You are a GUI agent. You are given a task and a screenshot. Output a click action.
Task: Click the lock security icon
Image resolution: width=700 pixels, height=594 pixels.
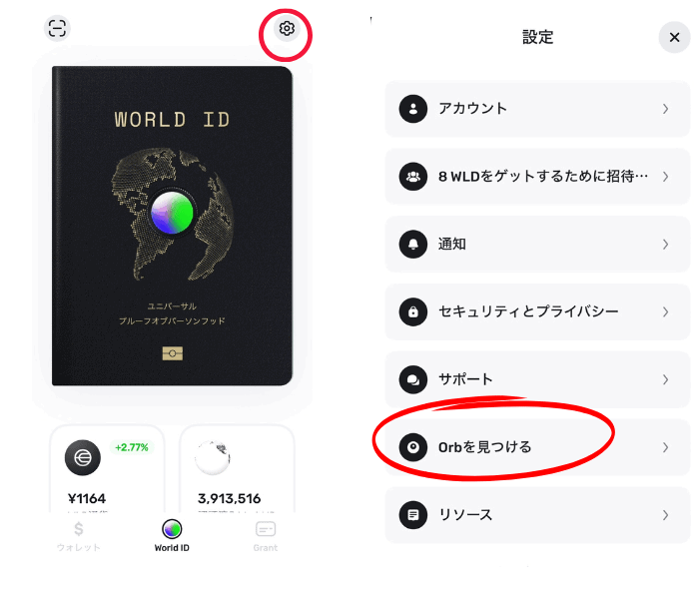[413, 311]
